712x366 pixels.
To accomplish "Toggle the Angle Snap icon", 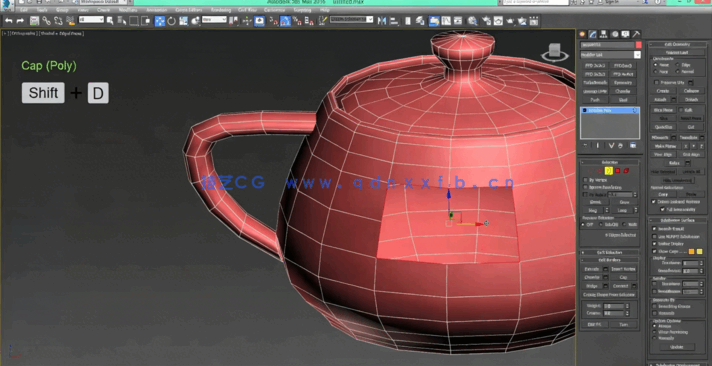I will (x=285, y=21).
